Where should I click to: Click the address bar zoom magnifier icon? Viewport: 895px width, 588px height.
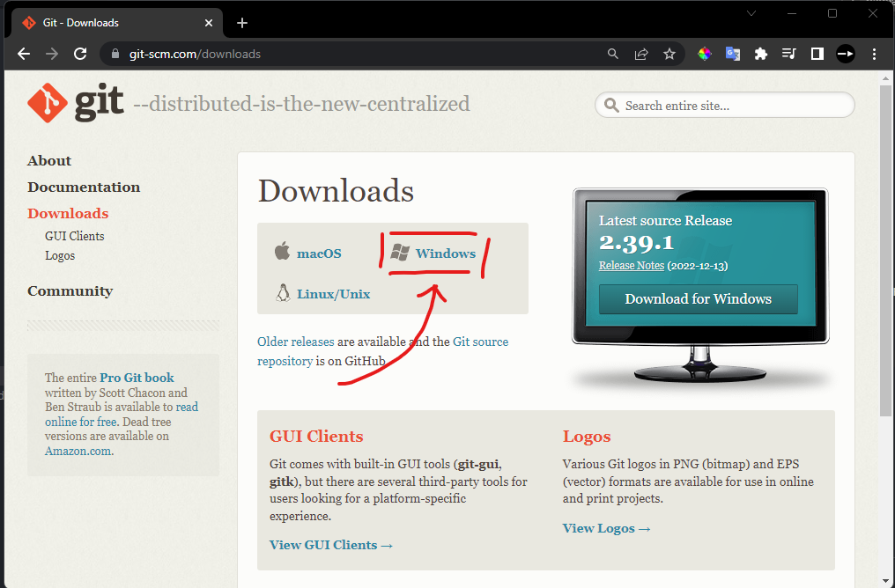click(x=612, y=54)
